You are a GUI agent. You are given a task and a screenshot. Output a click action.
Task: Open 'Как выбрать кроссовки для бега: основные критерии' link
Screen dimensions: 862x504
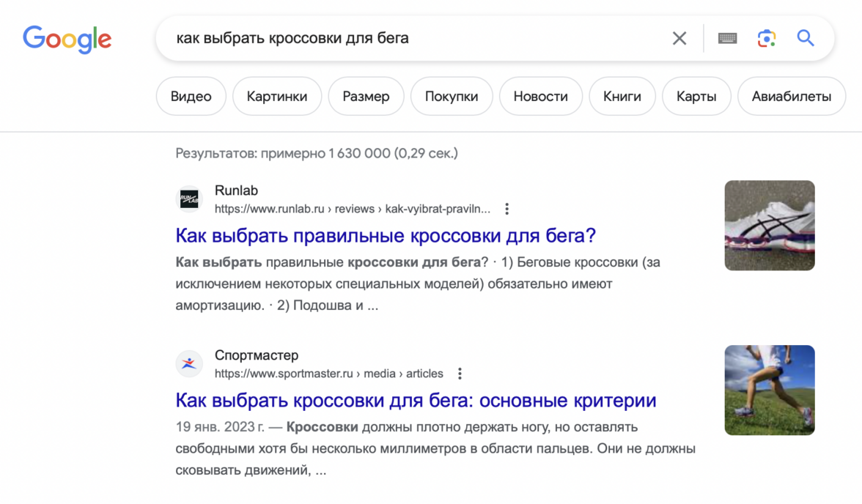[x=416, y=401]
